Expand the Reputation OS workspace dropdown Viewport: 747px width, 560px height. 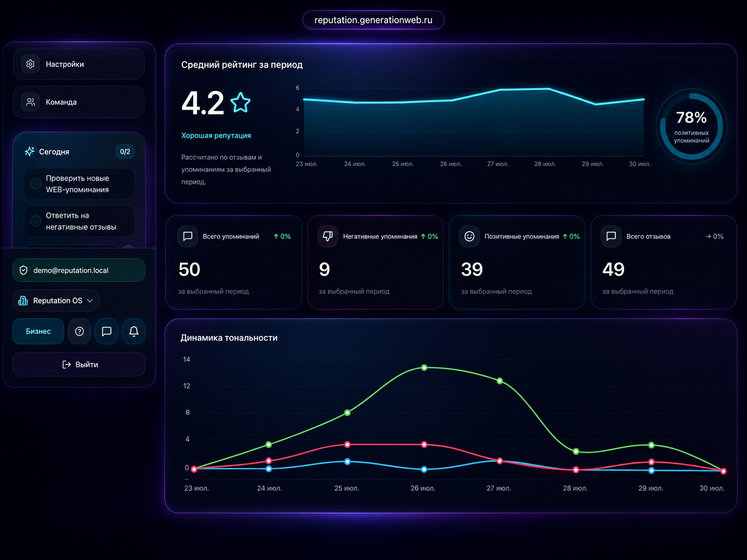pyautogui.click(x=56, y=301)
